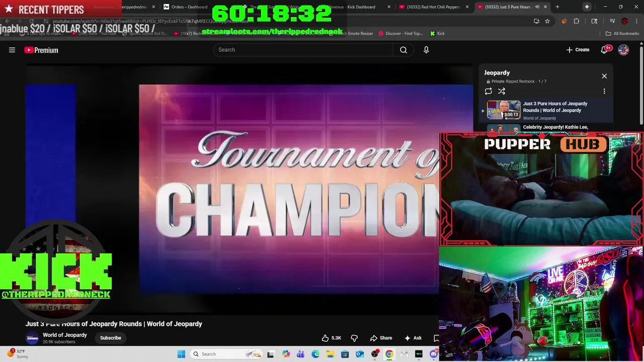
Task: Open World of Jeopardy channel name link
Action: click(65, 335)
